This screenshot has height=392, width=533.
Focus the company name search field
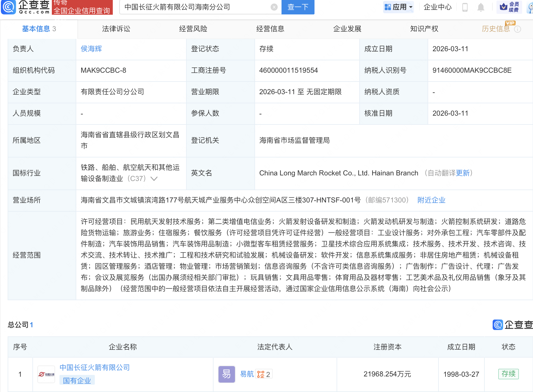coord(194,7)
